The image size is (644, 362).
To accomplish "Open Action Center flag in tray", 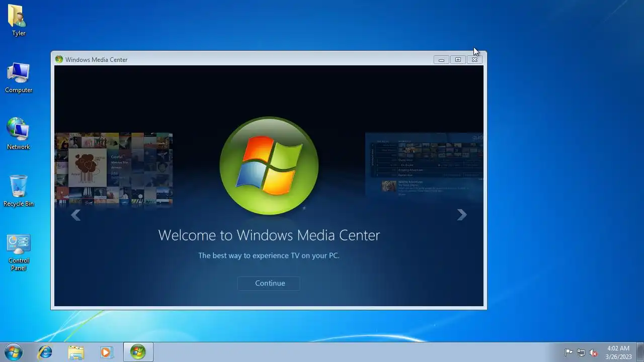I will pos(569,352).
